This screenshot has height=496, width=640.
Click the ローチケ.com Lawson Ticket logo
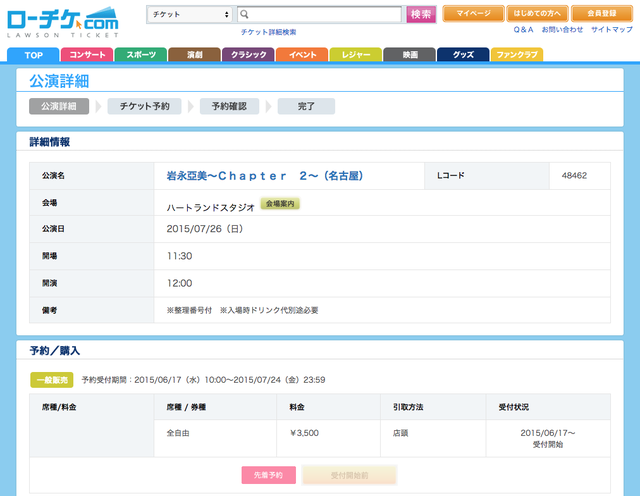point(63,22)
